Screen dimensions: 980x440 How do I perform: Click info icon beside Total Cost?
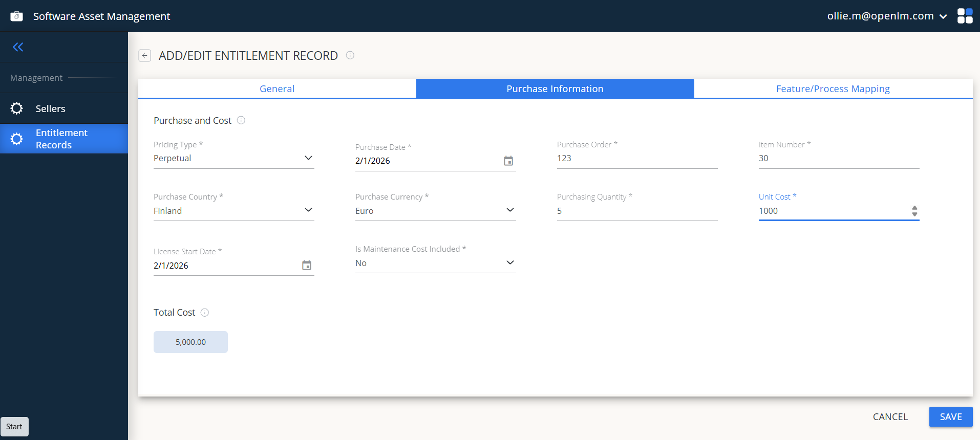point(205,313)
